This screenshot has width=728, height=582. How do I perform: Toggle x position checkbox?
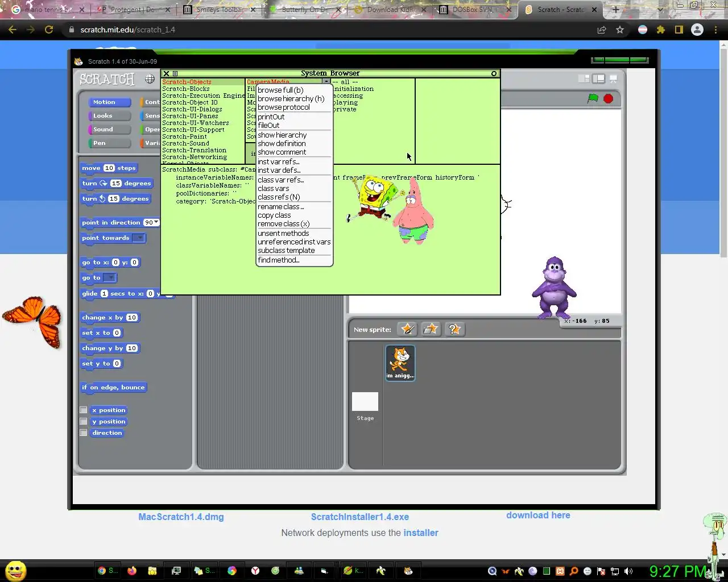click(x=84, y=410)
